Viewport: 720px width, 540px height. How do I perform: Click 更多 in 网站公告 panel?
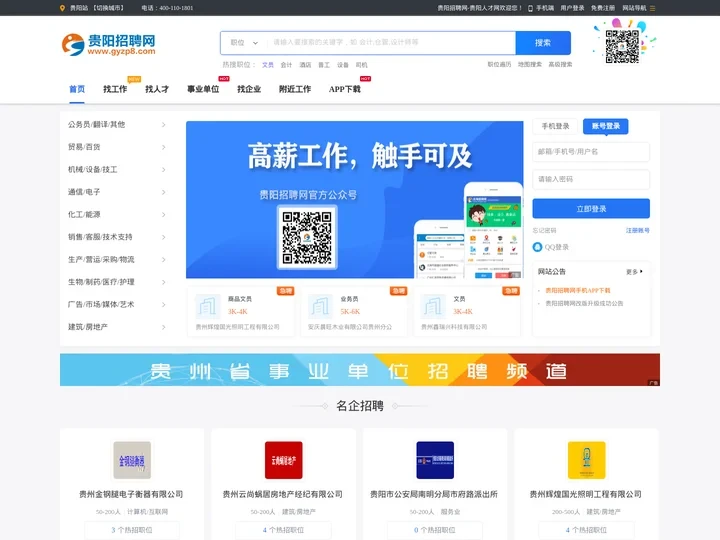pyautogui.click(x=634, y=272)
